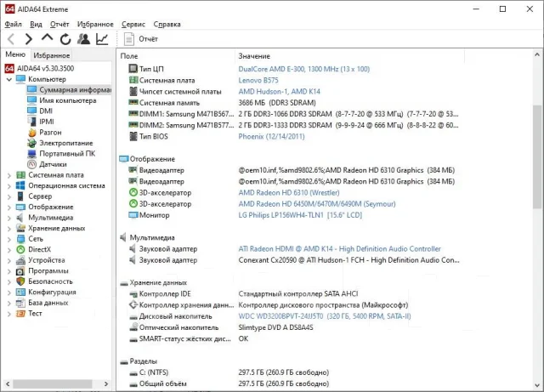
Task: Open the WDC WD3200BPVT disk drive link
Action: point(325,316)
